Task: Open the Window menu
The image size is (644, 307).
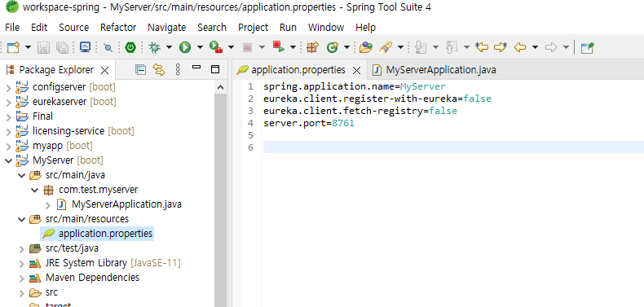Action: click(x=326, y=28)
